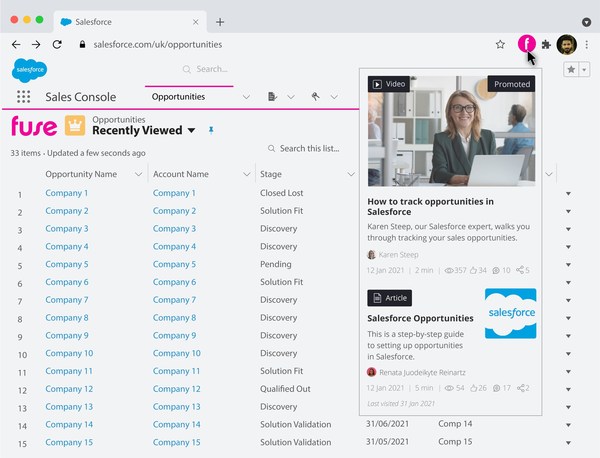The width and height of the screenshot is (600, 458).
Task: Open row actions arrow for Company 15
Action: click(568, 443)
